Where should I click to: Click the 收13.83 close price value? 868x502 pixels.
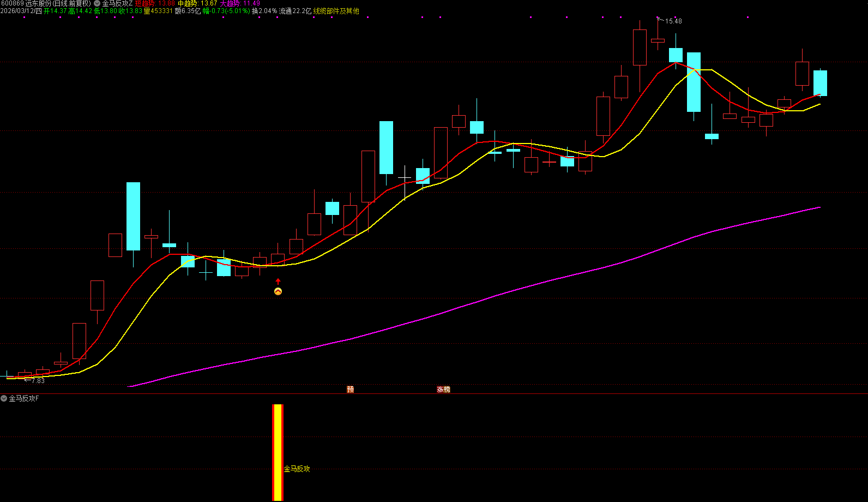pos(130,11)
